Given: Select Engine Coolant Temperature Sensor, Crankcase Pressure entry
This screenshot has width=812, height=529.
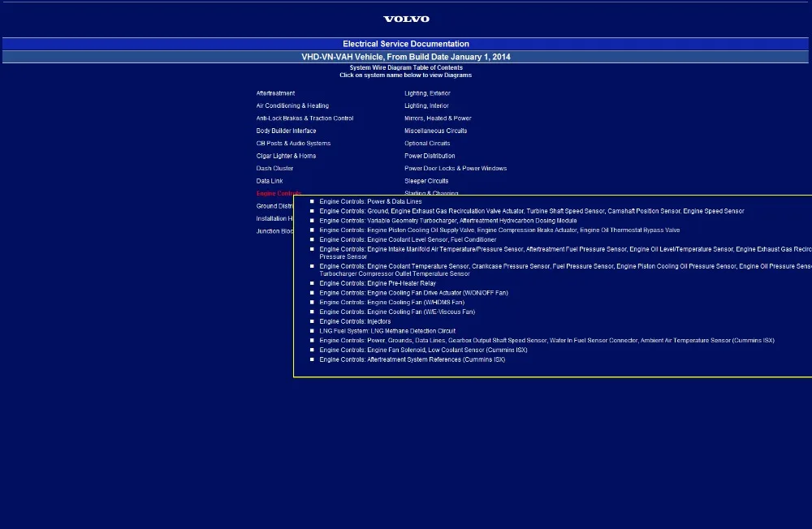Looking at the screenshot, I should click(565, 270).
